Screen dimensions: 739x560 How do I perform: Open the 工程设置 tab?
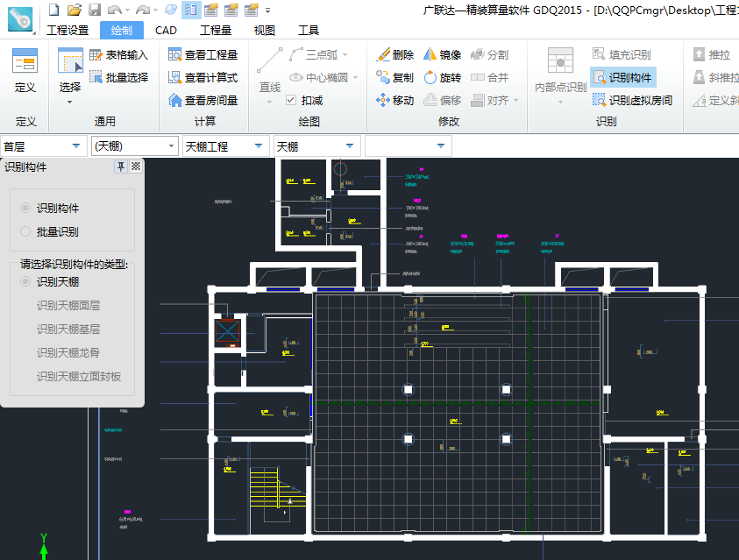point(68,30)
